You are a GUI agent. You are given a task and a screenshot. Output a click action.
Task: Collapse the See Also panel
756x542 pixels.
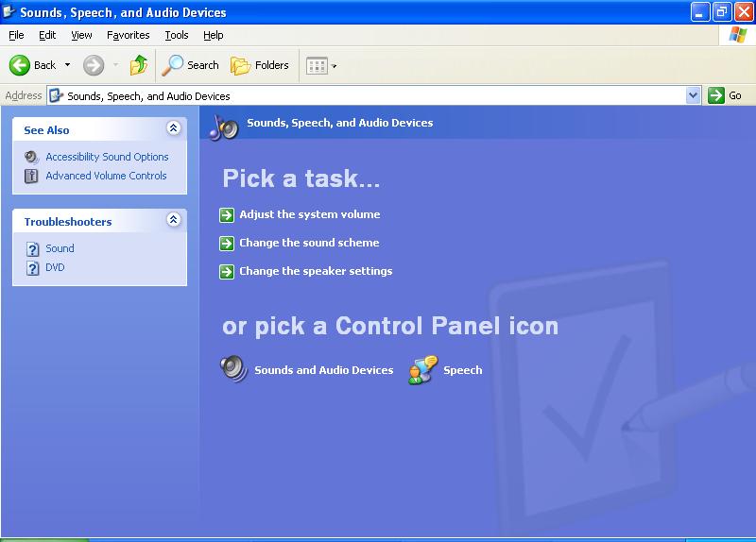(x=174, y=128)
